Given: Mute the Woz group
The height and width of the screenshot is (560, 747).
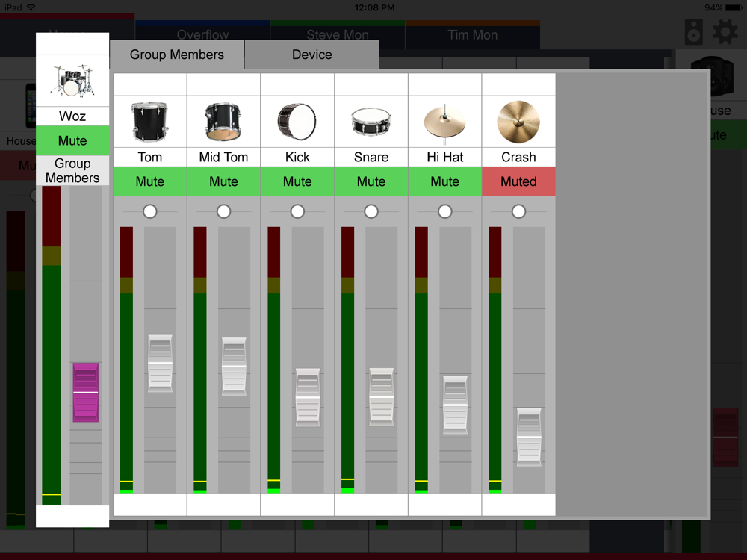Looking at the screenshot, I should (72, 140).
